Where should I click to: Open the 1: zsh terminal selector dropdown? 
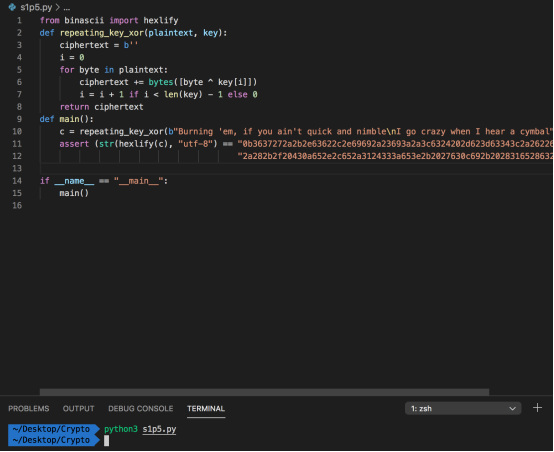(462, 409)
